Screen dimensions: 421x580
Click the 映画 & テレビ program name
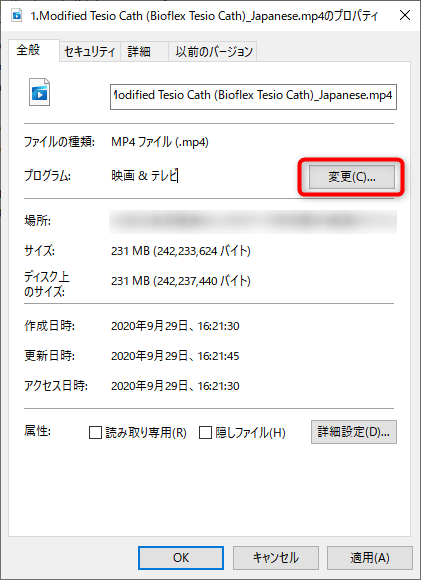tap(144, 175)
